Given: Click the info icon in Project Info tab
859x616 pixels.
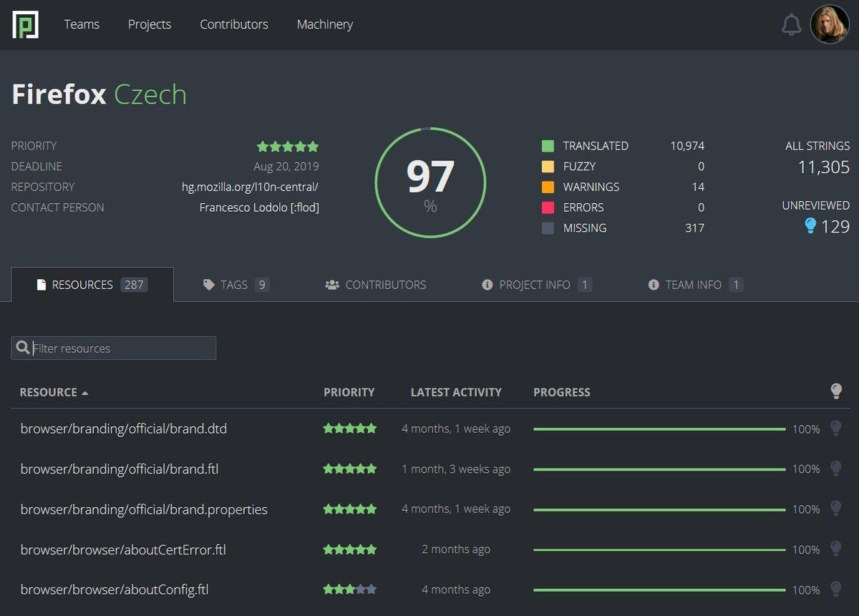Looking at the screenshot, I should (487, 285).
